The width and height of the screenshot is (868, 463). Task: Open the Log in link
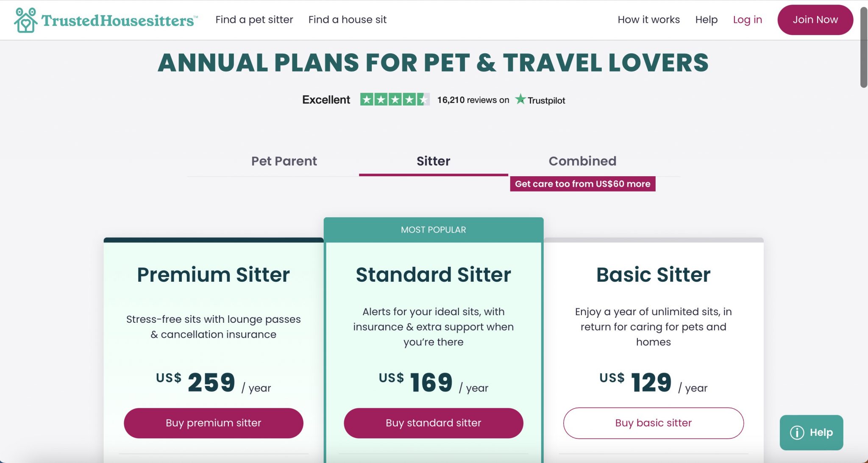point(747,19)
